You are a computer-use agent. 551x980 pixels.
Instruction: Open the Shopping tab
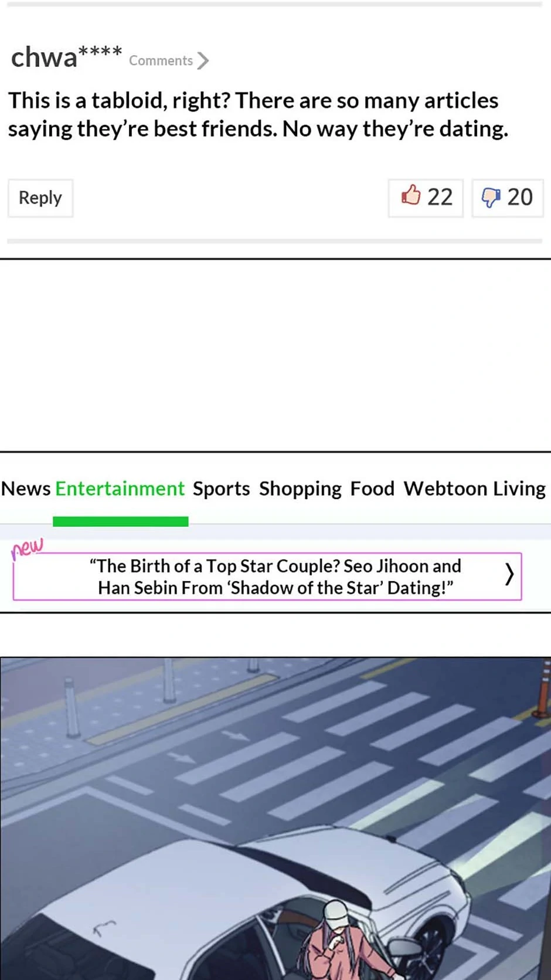[300, 489]
